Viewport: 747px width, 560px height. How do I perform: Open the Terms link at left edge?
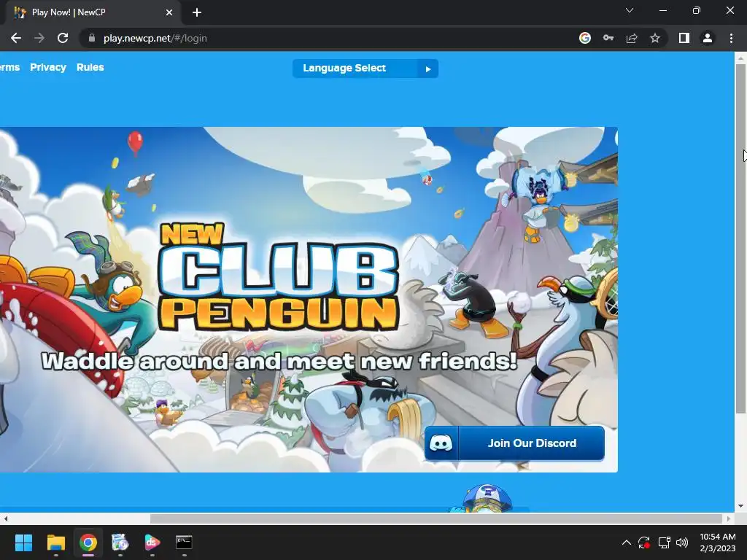coord(9,67)
